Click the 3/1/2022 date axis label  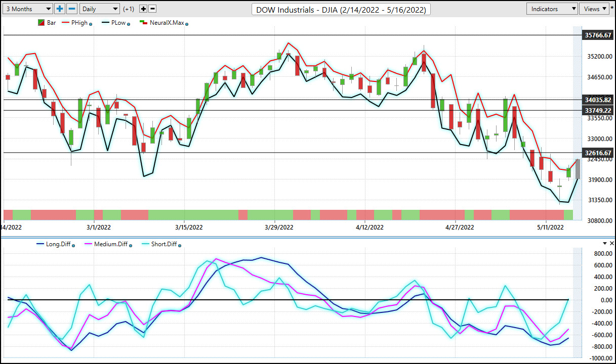click(x=98, y=228)
